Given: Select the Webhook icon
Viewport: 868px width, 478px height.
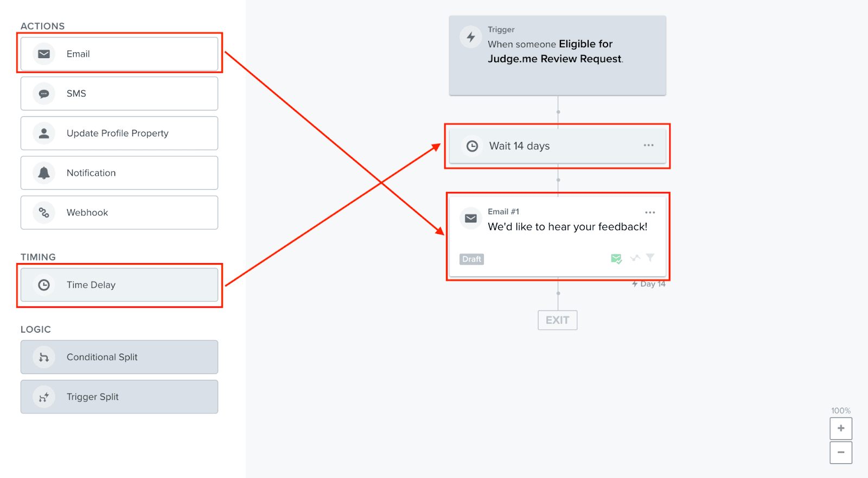Looking at the screenshot, I should 44,213.
